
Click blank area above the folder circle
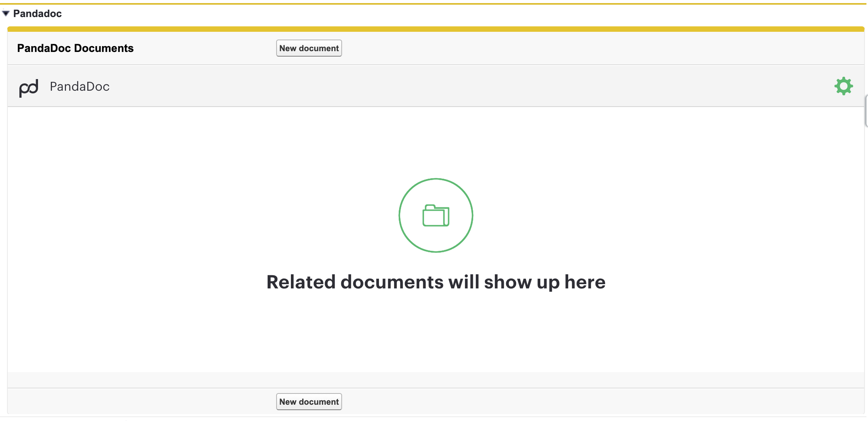(x=436, y=143)
